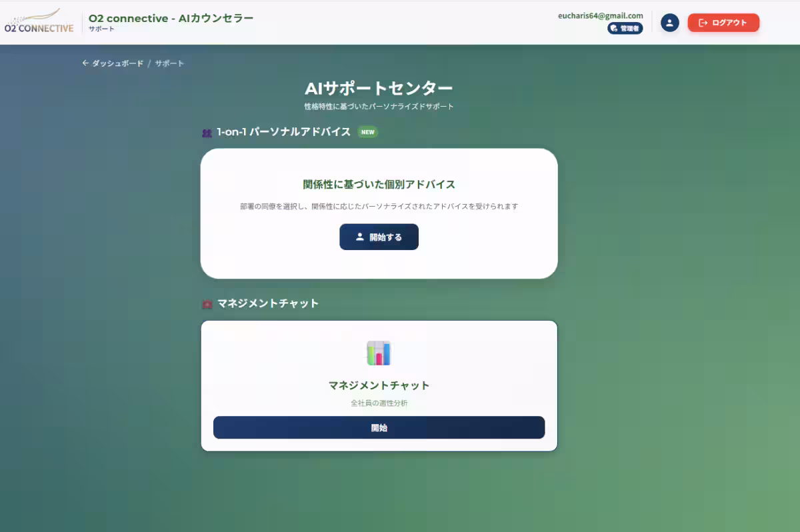Click the AIサポートセンター page title
The height and width of the screenshot is (532, 800).
(x=379, y=87)
